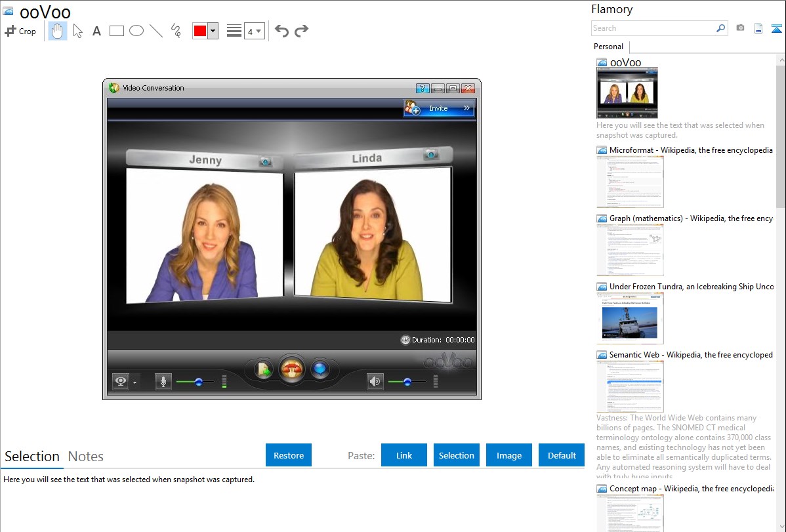Adjust the speaker volume slider
Viewport: 786px width, 532px height.
(x=407, y=382)
